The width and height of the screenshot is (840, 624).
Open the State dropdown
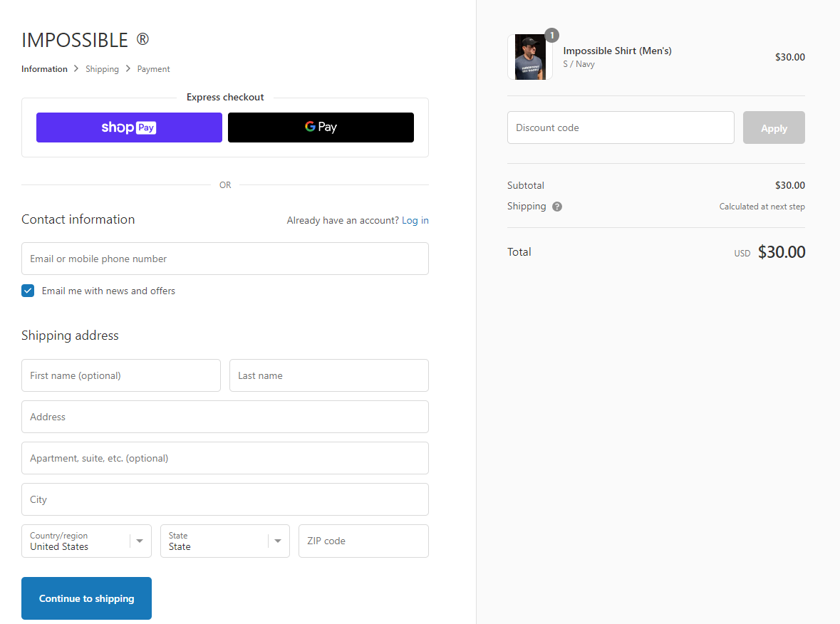[225, 541]
